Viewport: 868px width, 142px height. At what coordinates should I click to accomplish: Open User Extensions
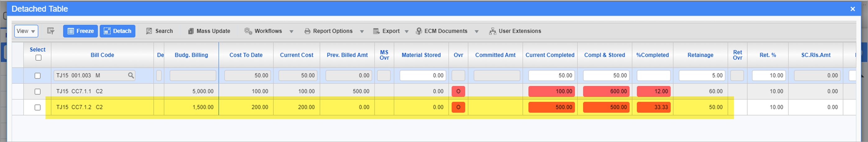pyautogui.click(x=515, y=31)
